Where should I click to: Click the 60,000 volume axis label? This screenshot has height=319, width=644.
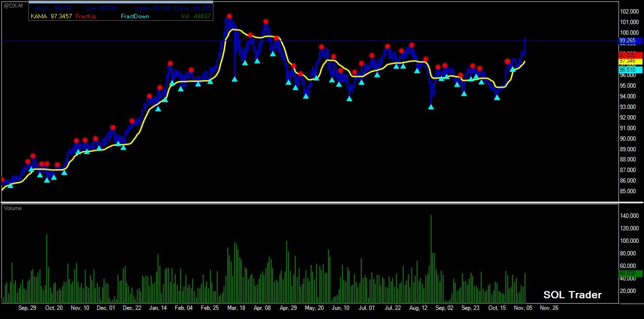tap(629, 266)
